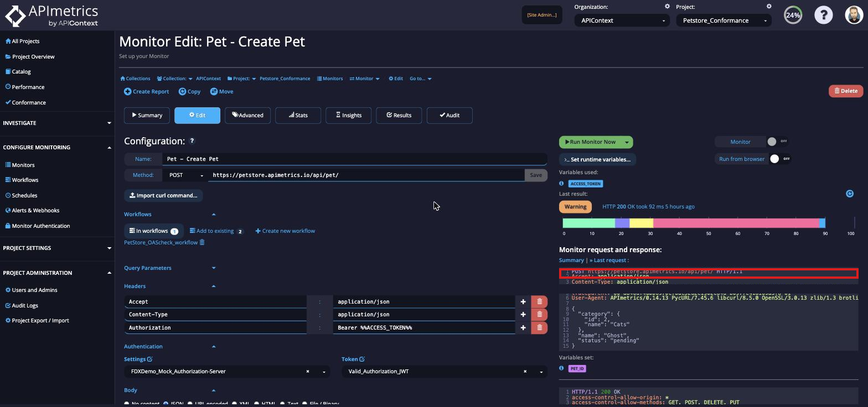Open Organization settings gear icon

click(667, 7)
